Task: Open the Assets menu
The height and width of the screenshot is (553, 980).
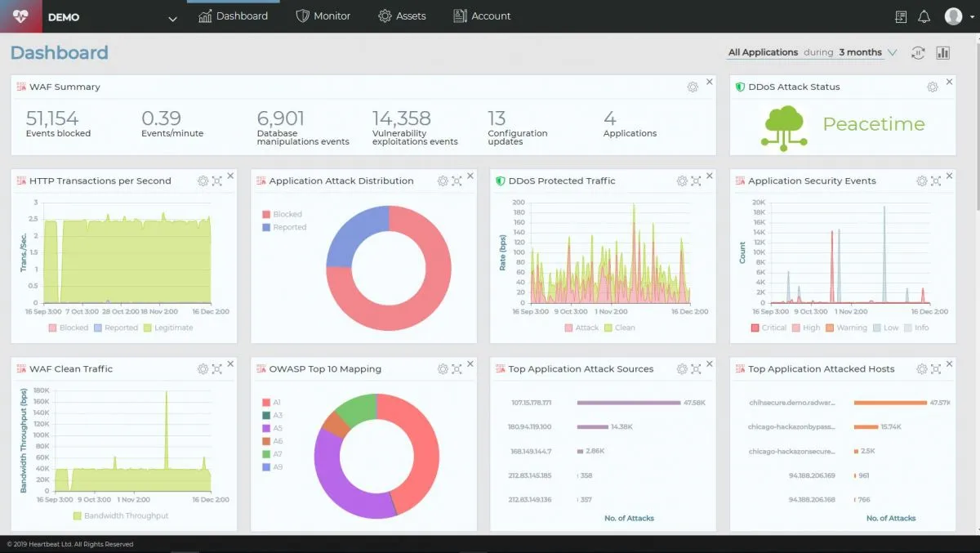Action: (x=402, y=16)
